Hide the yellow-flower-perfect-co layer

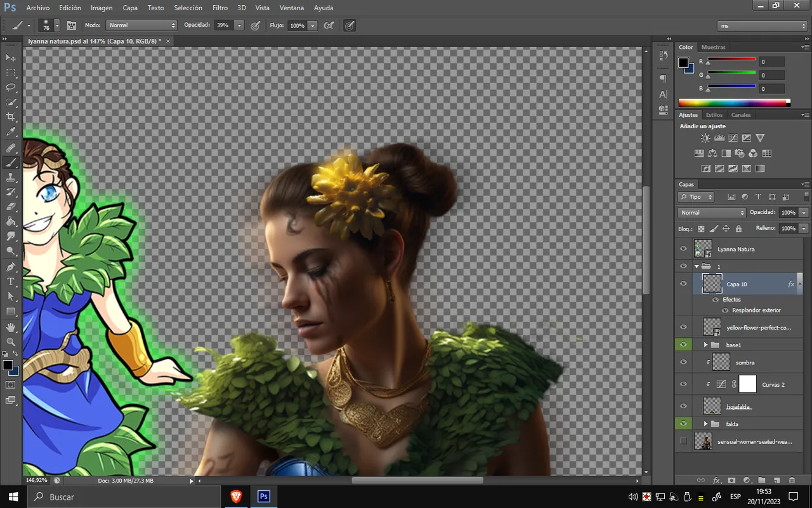pos(683,327)
